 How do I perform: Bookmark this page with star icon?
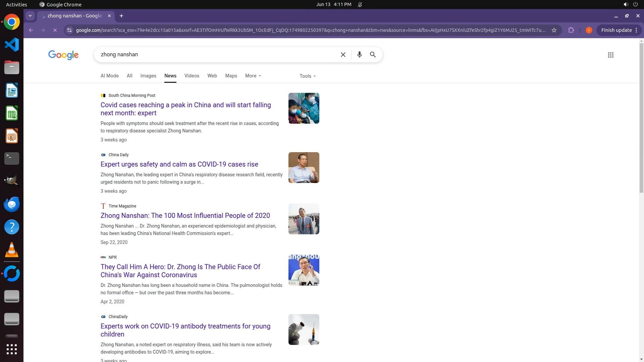coord(554,30)
